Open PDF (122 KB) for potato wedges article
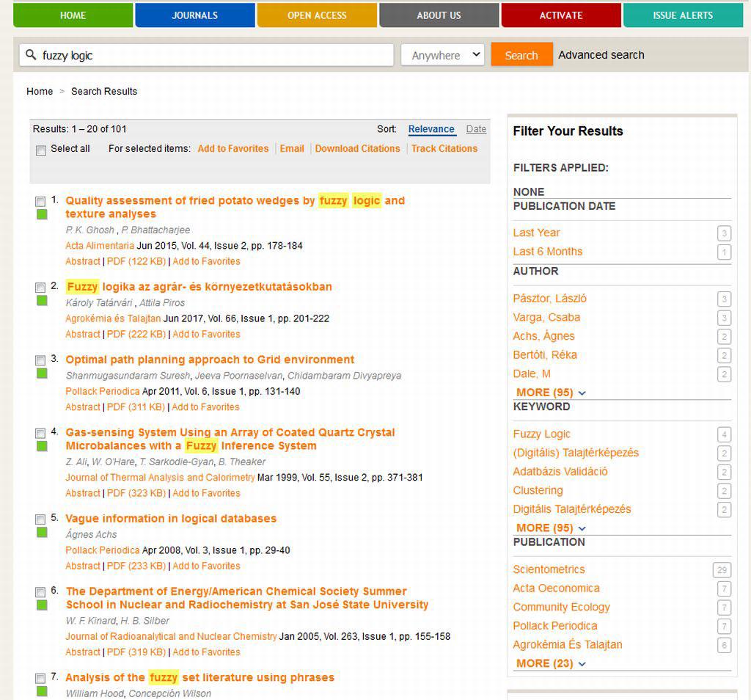 136,262
